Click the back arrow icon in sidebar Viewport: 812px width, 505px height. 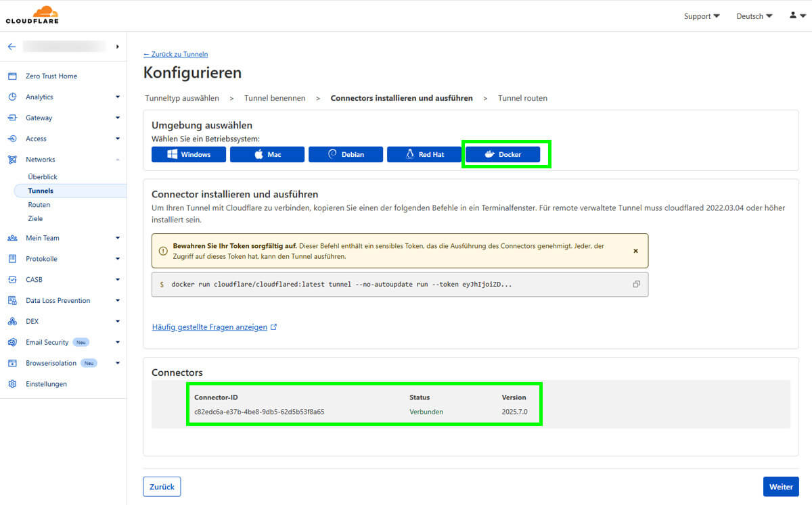coord(12,47)
